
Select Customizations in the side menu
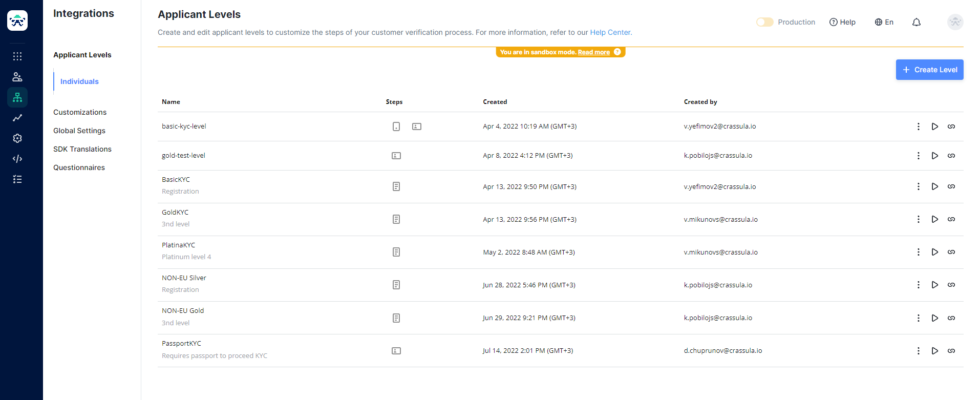(80, 112)
